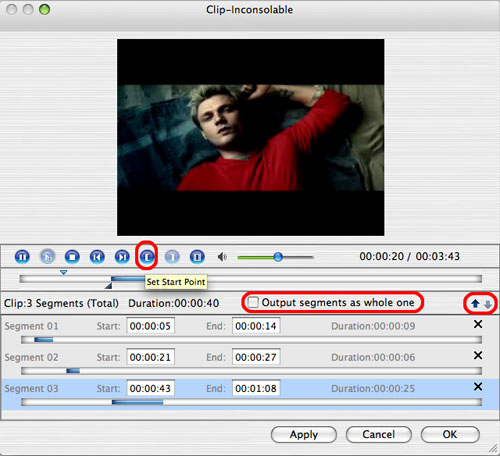Adjust the volume slider knob
This screenshot has height=456, width=500.
point(278,257)
